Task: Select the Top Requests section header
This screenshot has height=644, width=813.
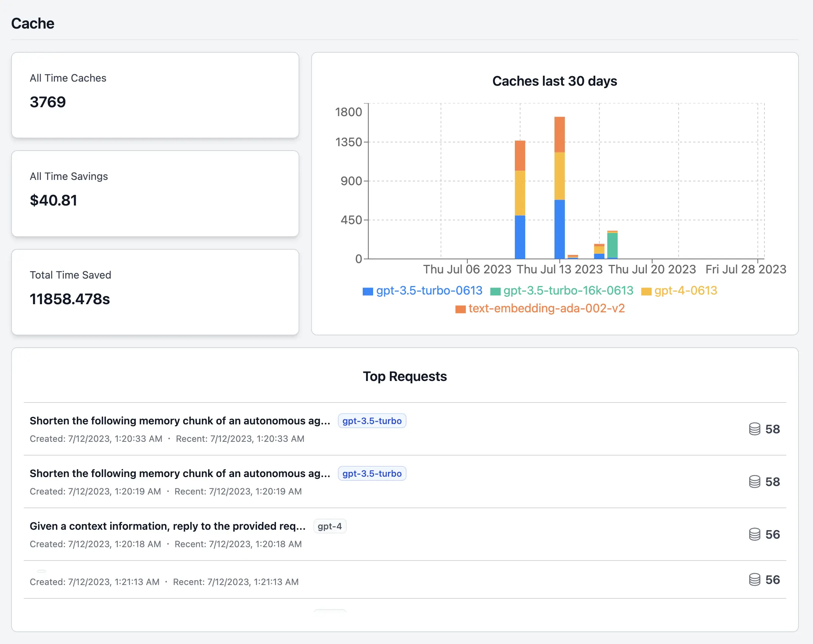Action: [405, 376]
